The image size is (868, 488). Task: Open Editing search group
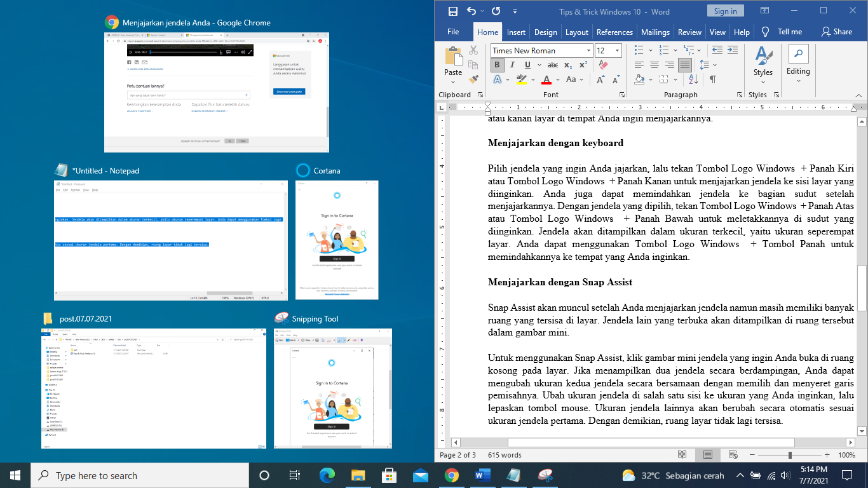798,62
